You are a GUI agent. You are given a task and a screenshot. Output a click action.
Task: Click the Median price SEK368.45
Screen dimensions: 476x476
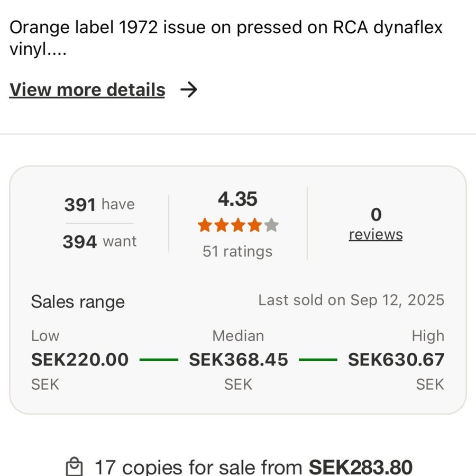tap(239, 360)
